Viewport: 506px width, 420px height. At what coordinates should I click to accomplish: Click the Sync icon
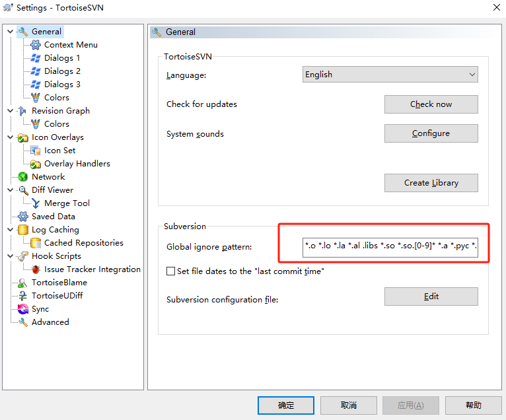point(23,309)
